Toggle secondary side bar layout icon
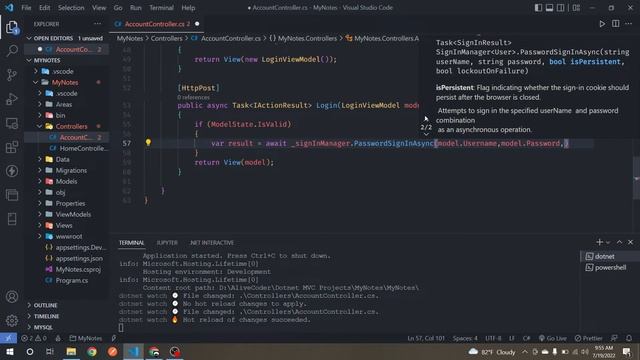The image size is (640, 360). [561, 8]
